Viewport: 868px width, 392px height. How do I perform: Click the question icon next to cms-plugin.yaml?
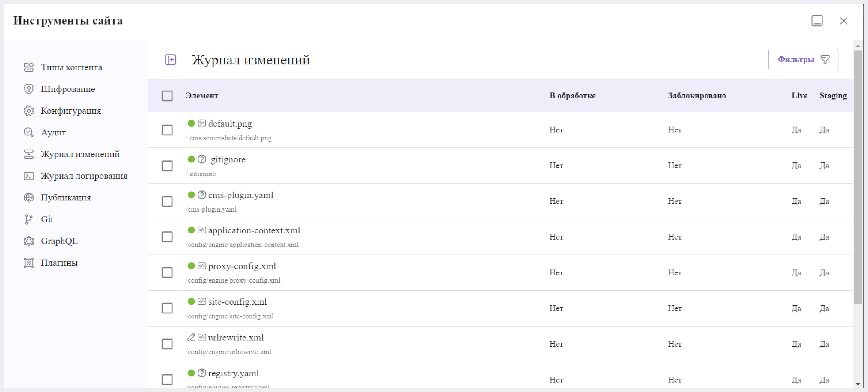pyautogui.click(x=201, y=195)
